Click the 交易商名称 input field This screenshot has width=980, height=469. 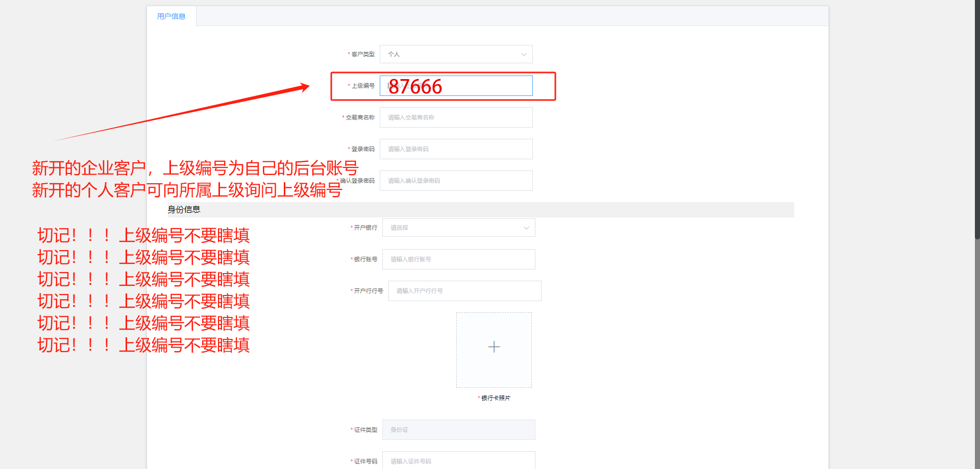coord(456,117)
